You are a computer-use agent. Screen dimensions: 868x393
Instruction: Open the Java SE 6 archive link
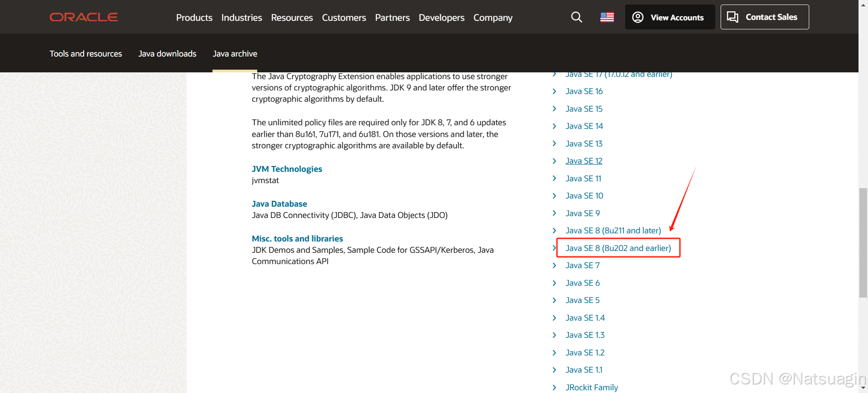point(583,283)
